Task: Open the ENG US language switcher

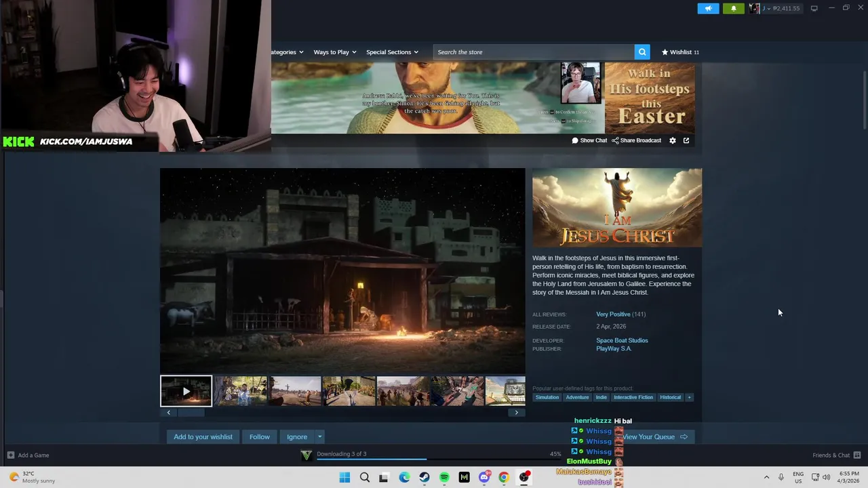Action: (x=798, y=477)
